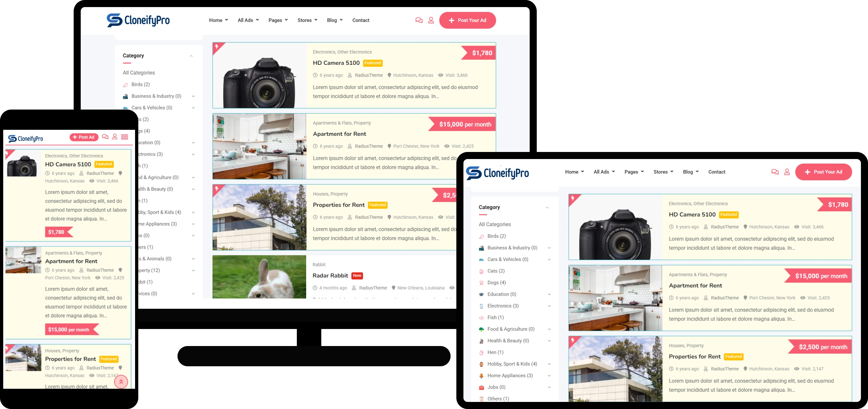Click the user icon in the tablet header
Image resolution: width=868 pixels, height=409 pixels.
tap(787, 172)
